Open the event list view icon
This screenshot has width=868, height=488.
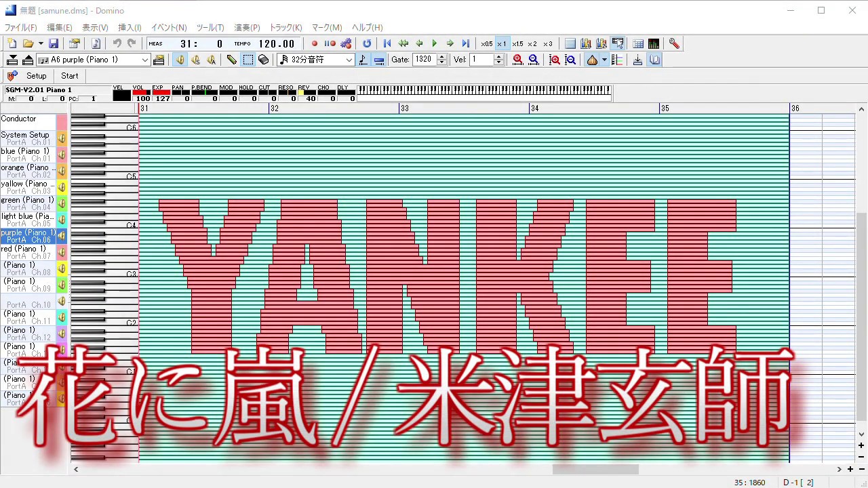click(x=570, y=43)
